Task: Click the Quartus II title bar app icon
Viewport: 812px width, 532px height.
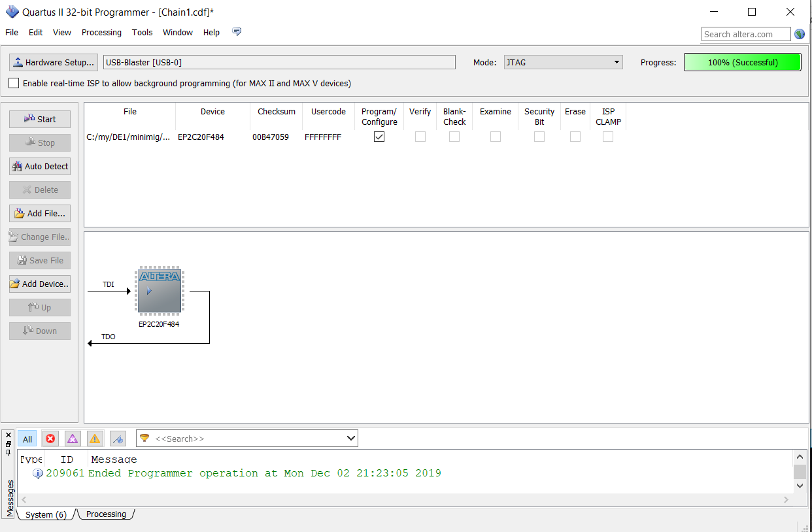Action: (x=12, y=12)
